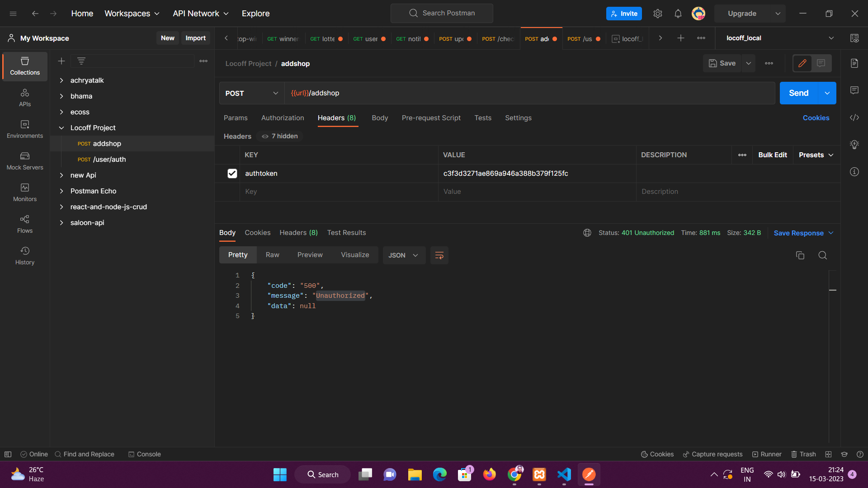
Task: Click the response scrollbar marker
Action: (x=833, y=290)
